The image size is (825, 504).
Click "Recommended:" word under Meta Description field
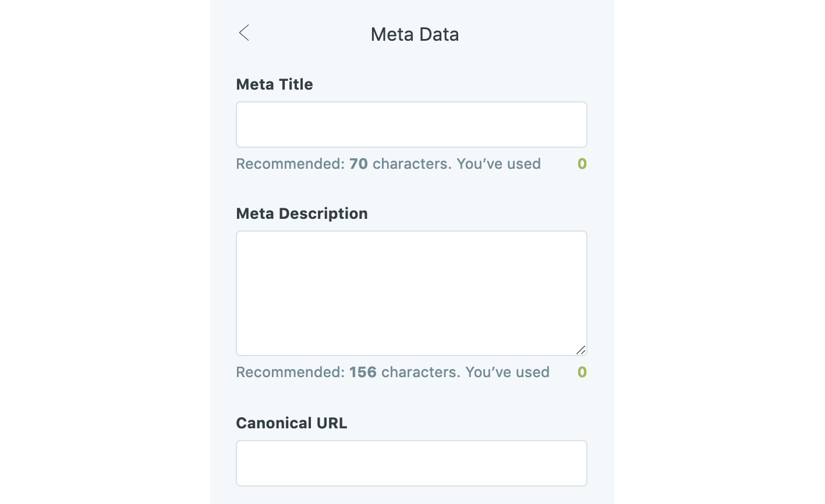click(290, 372)
